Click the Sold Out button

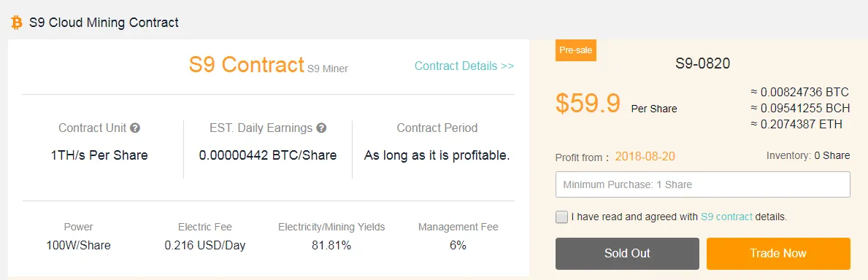coord(627,254)
